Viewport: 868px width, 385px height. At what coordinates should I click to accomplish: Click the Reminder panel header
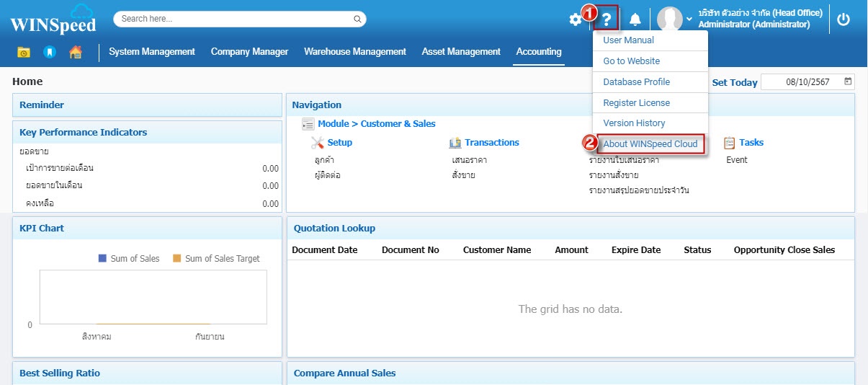pyautogui.click(x=147, y=105)
